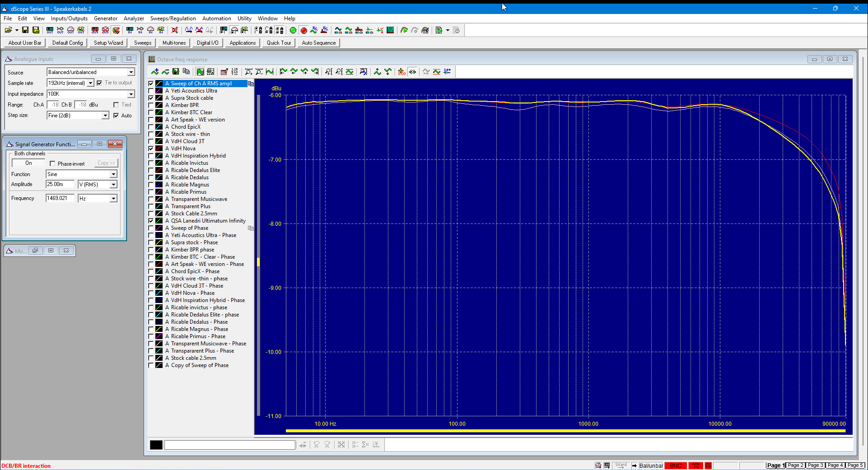Open the Sample rate 192kHz dropdown
The image size is (868, 470).
coord(90,83)
